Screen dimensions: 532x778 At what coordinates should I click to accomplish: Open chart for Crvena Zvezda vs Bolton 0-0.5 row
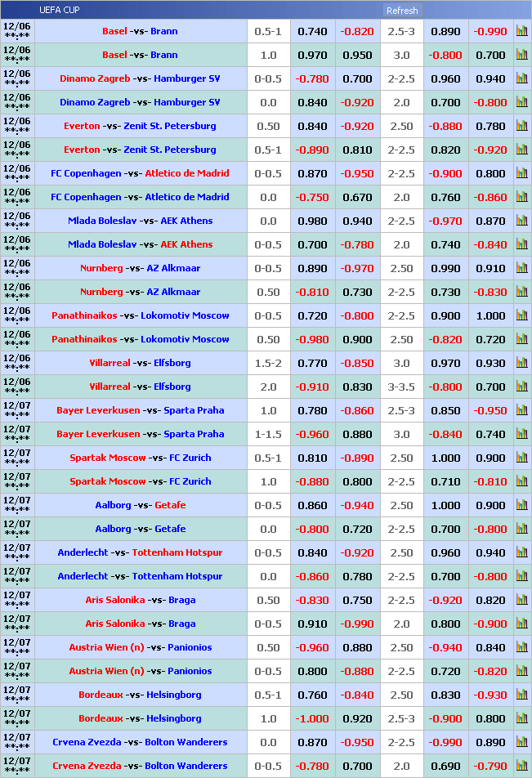click(x=521, y=766)
